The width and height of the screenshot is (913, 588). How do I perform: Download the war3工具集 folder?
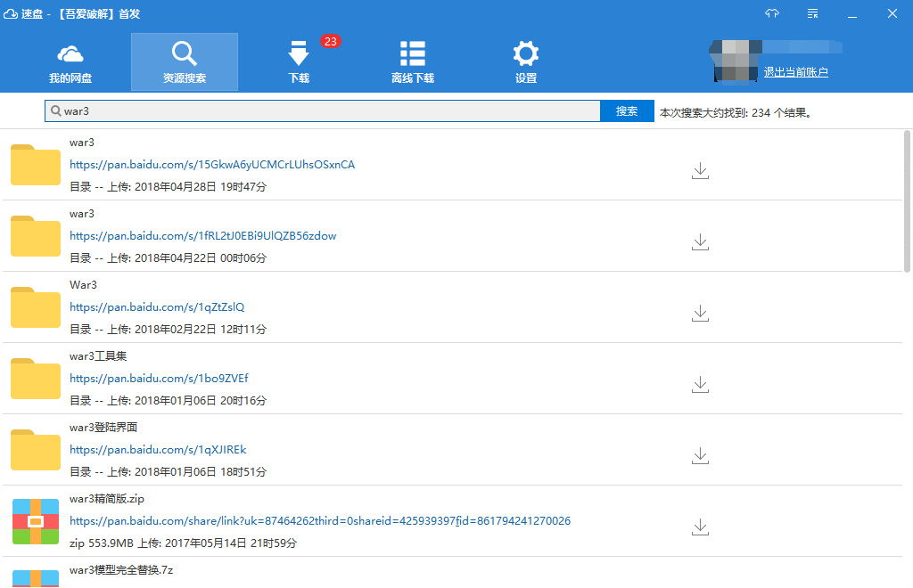[700, 385]
